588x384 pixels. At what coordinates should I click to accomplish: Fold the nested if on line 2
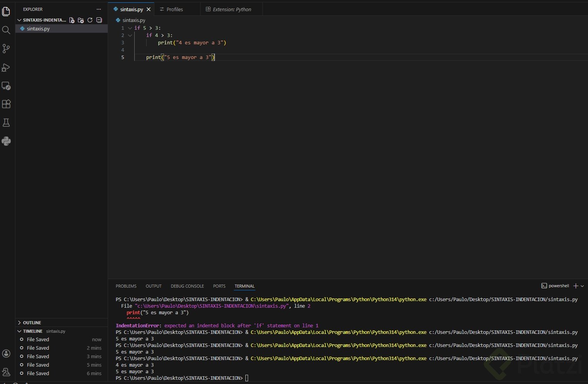pos(130,35)
